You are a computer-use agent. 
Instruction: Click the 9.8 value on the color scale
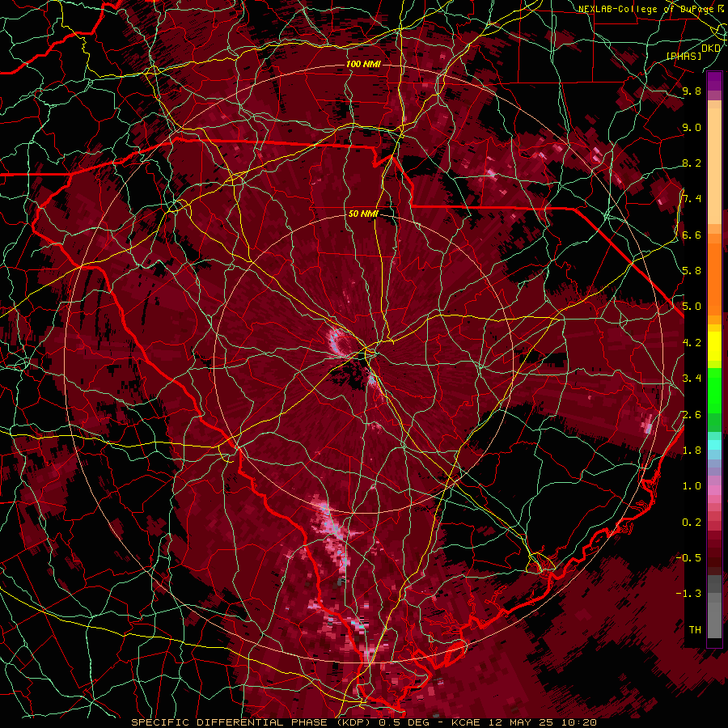click(x=692, y=91)
